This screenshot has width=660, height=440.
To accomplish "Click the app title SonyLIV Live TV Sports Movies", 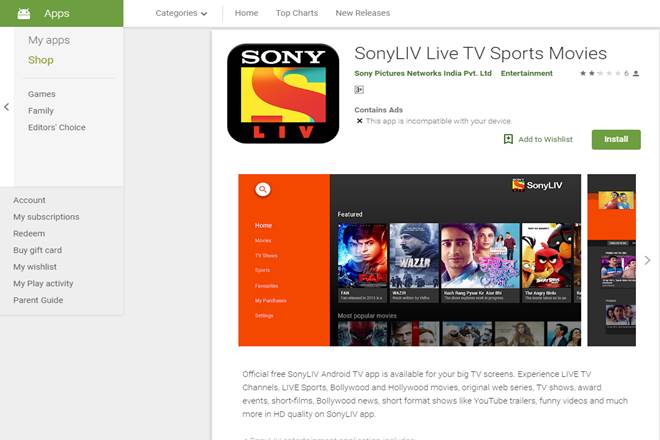I will tap(480, 53).
